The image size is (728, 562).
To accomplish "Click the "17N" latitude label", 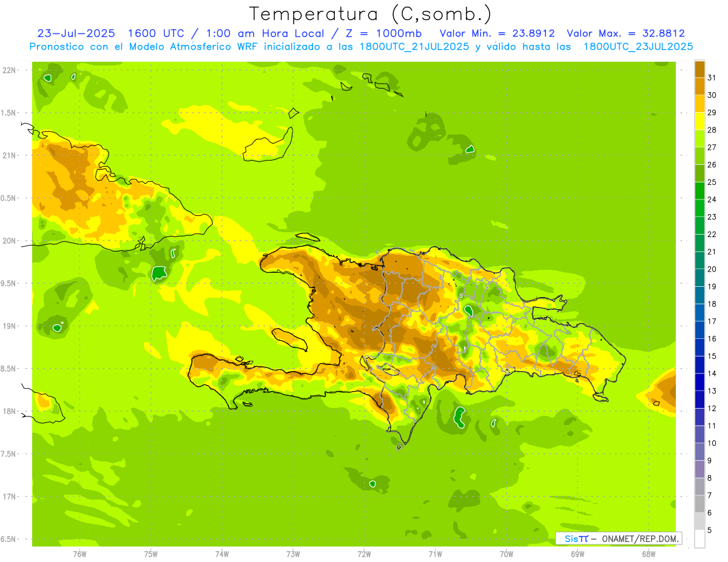I will (x=9, y=497).
